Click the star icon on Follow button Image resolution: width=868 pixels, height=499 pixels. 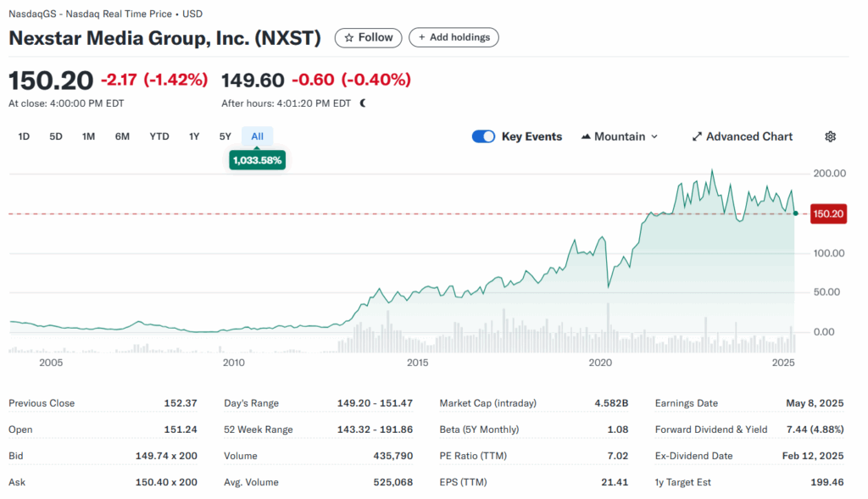coord(349,37)
